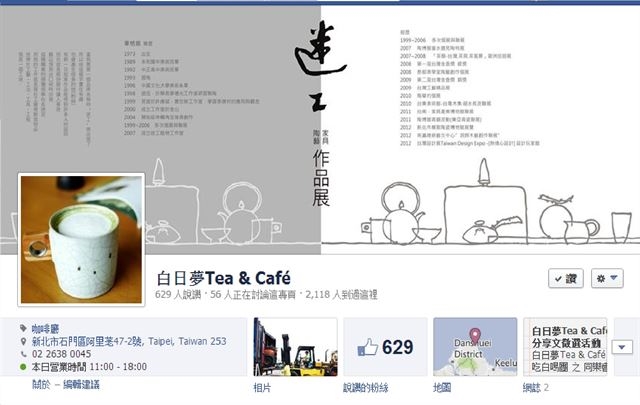
Task: Open the 說讚的粉絲 tab label
Action: point(366,387)
